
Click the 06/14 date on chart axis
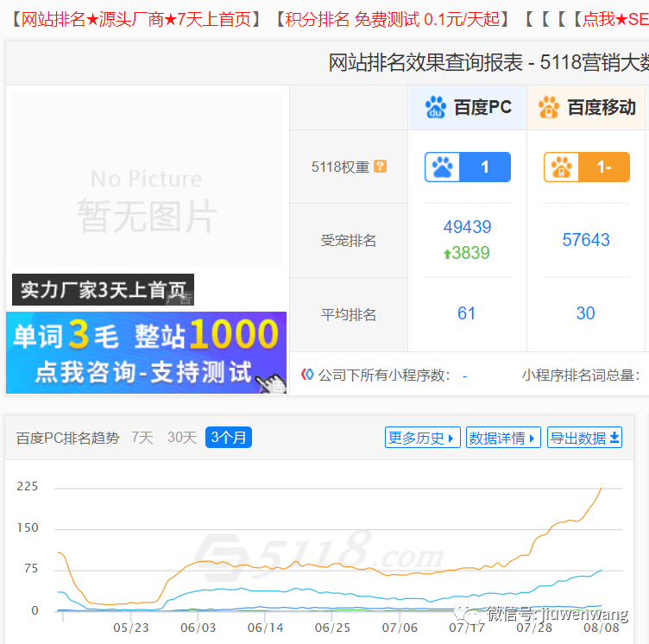pos(265,628)
